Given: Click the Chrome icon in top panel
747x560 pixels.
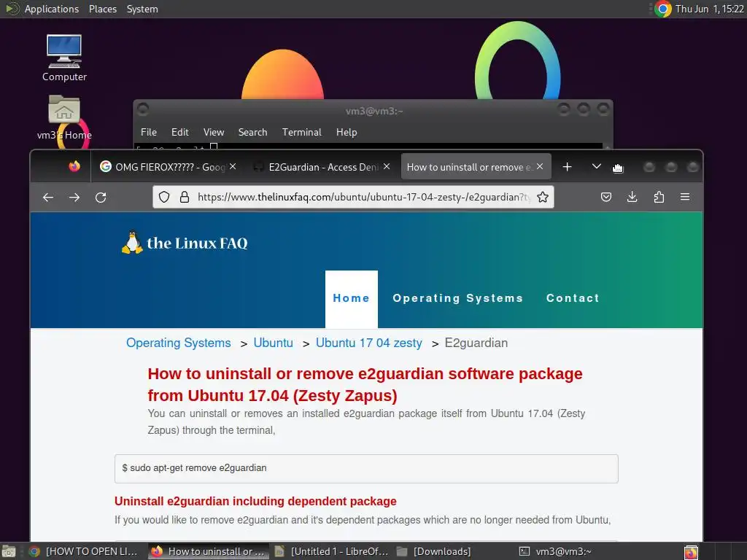Looking at the screenshot, I should [x=662, y=9].
